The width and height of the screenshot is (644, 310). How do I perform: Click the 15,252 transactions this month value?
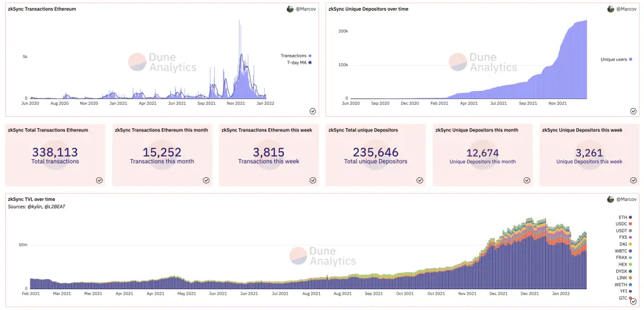[x=162, y=153]
